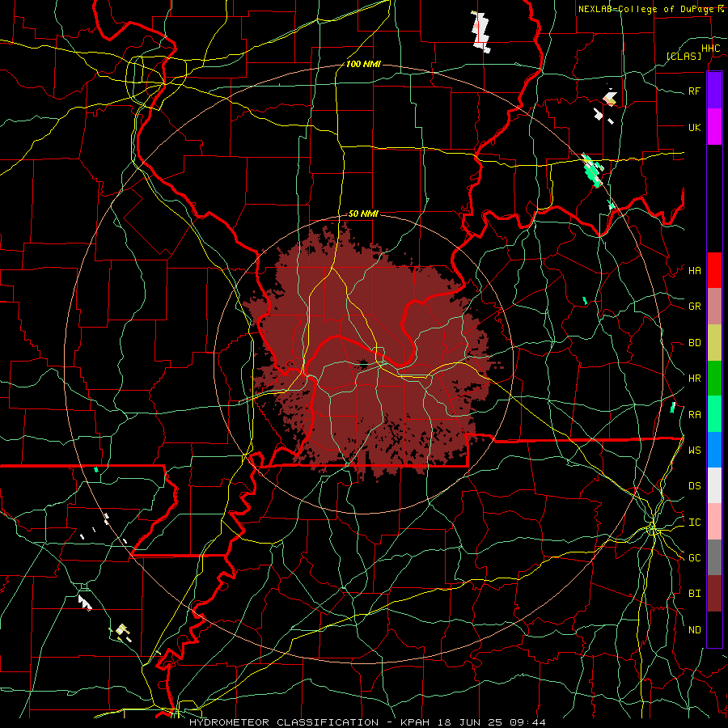Click the 'IC' legend label
728x728 pixels.
tap(694, 523)
